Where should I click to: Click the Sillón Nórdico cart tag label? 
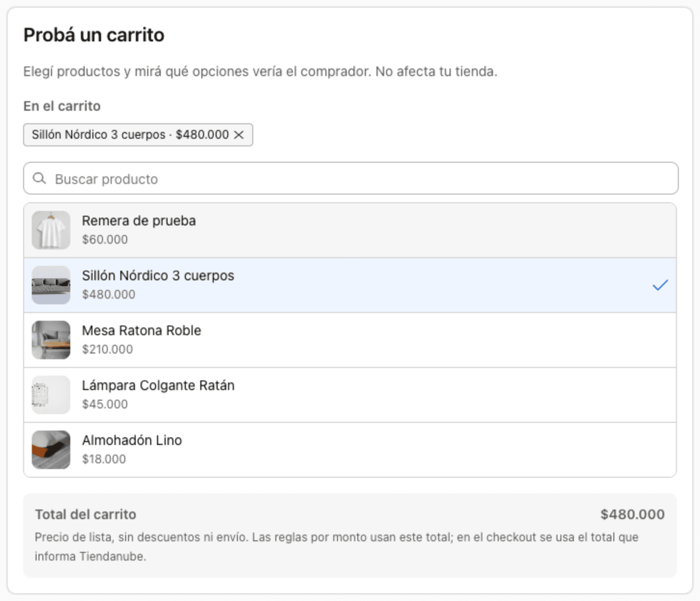(x=130, y=135)
